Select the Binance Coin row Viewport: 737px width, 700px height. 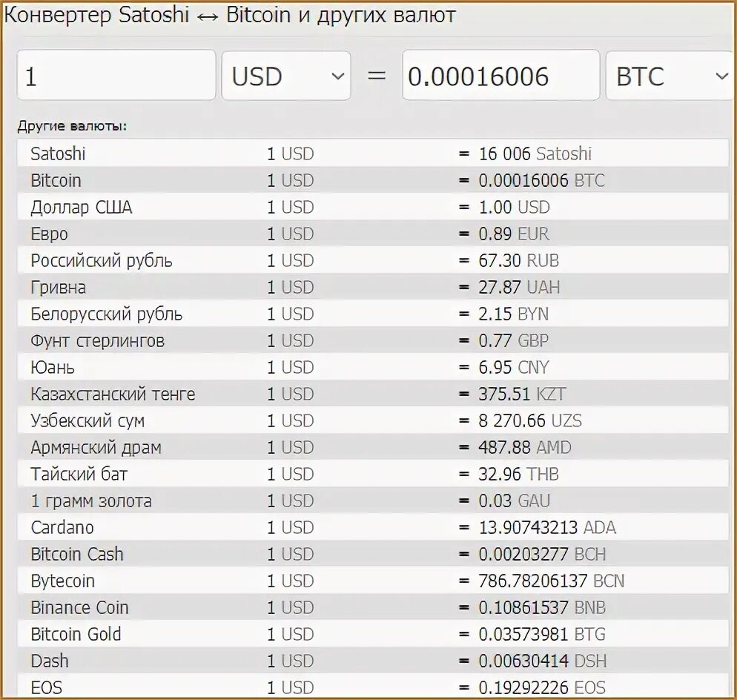[373, 607]
